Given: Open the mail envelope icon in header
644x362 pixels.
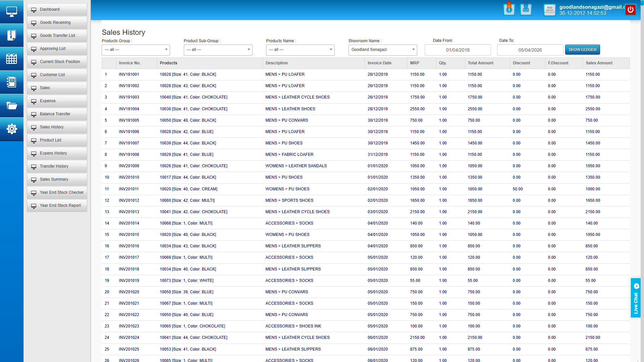Looking at the screenshot, I should (526, 9).
